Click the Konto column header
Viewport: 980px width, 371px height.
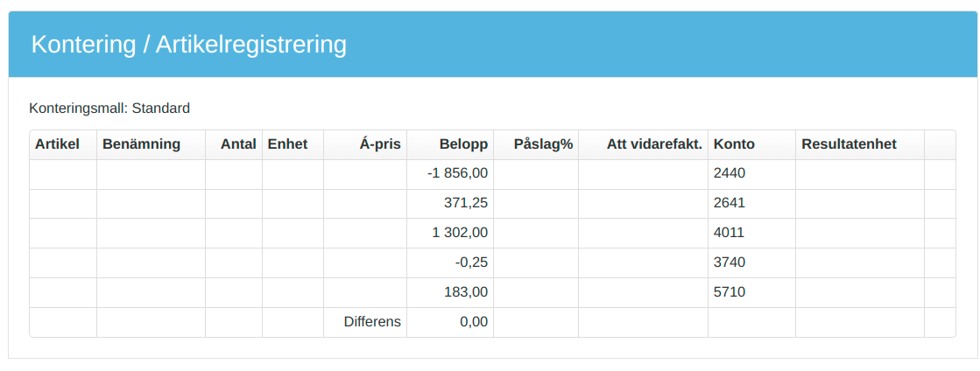[x=734, y=144]
